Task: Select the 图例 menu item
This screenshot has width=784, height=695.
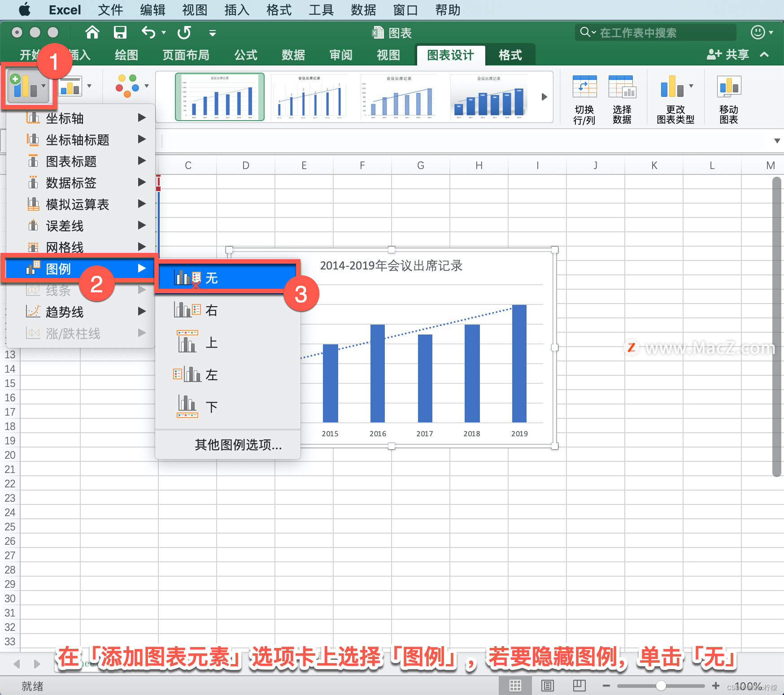Action: 81,269
